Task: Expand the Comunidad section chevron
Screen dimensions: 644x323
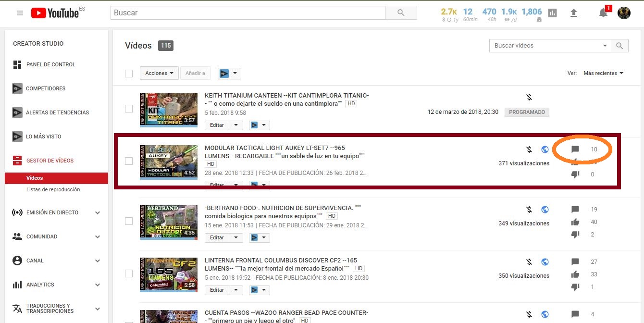Action: pos(98,236)
